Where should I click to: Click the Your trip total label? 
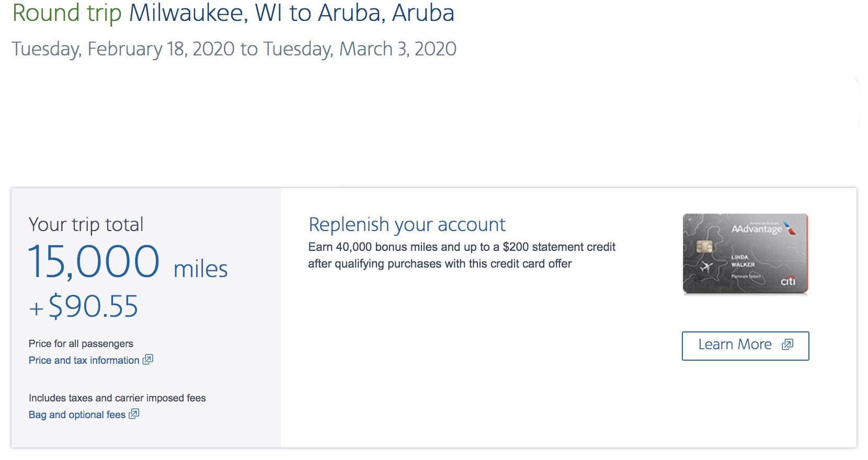point(86,225)
